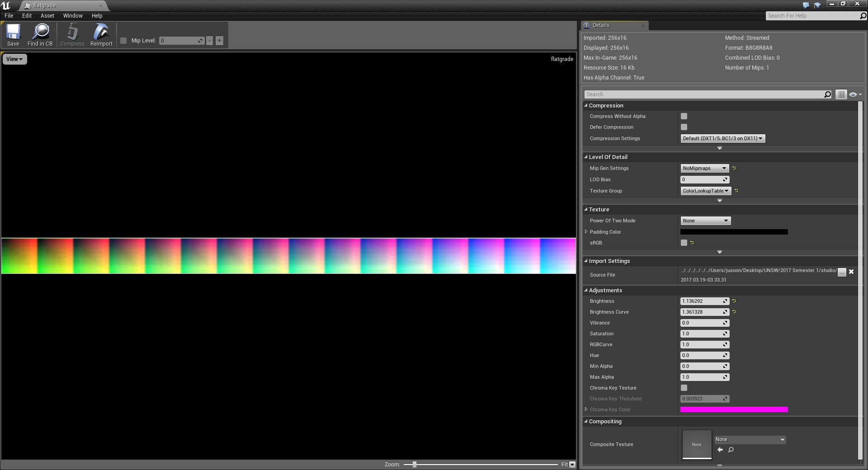Click the Save icon in the toolbar

click(13, 35)
